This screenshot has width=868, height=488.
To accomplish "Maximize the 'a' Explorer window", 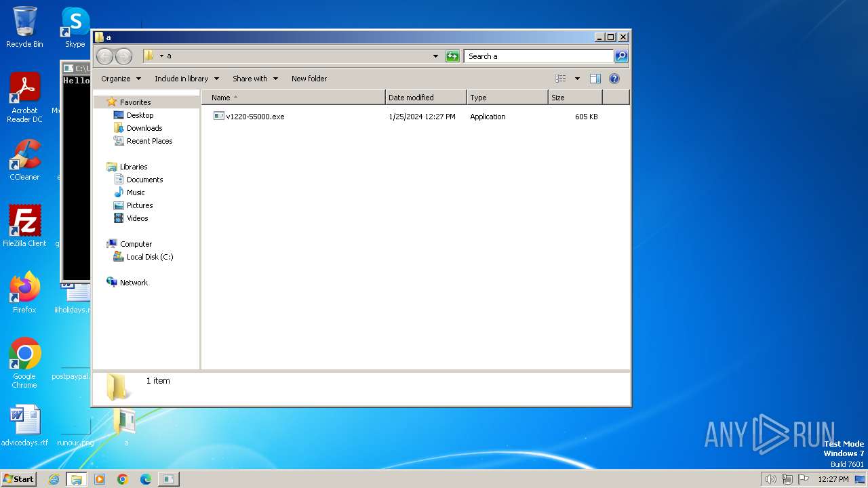I will [610, 37].
